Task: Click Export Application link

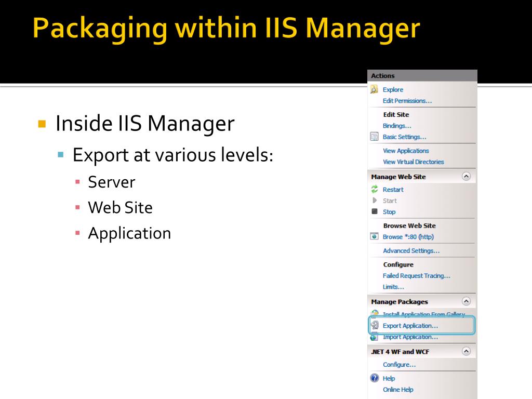Action: click(x=410, y=326)
